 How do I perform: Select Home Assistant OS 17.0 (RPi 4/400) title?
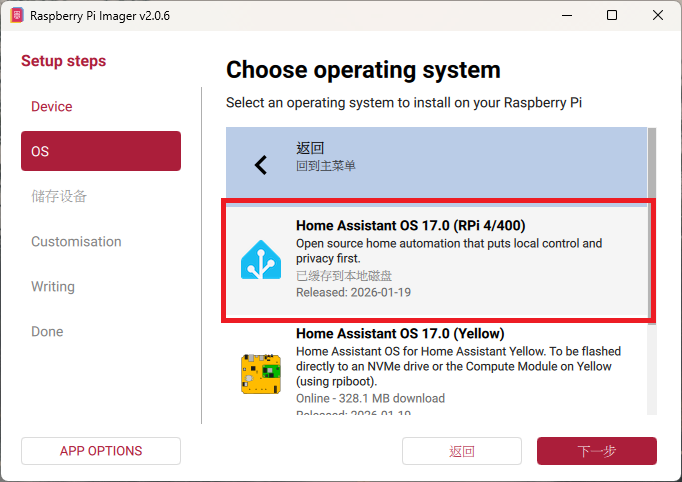coord(410,225)
